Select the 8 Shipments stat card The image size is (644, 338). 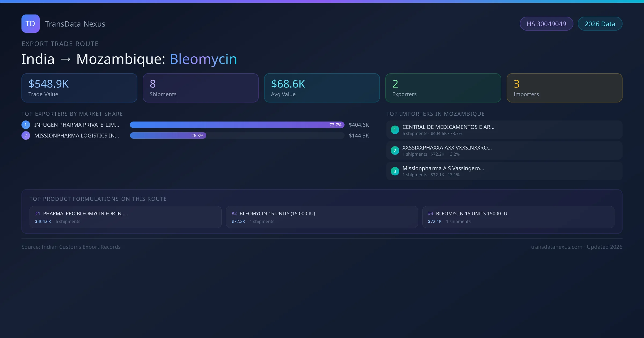pyautogui.click(x=200, y=88)
